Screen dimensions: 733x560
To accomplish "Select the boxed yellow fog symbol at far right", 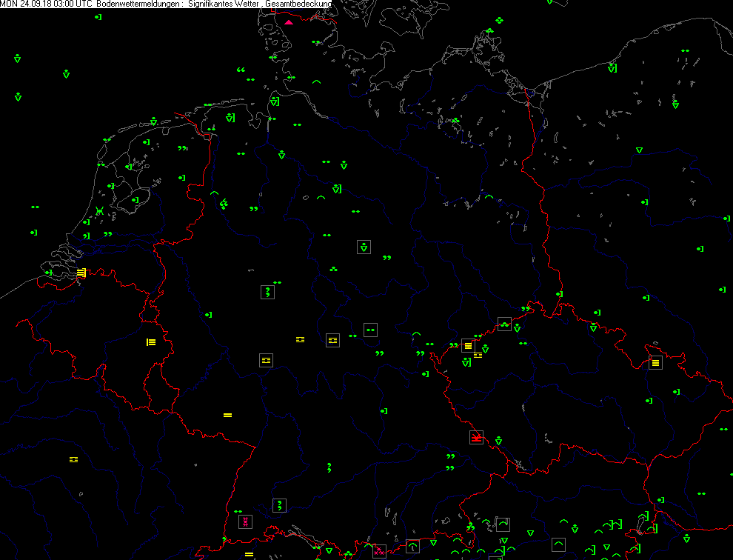I will [x=655, y=362].
